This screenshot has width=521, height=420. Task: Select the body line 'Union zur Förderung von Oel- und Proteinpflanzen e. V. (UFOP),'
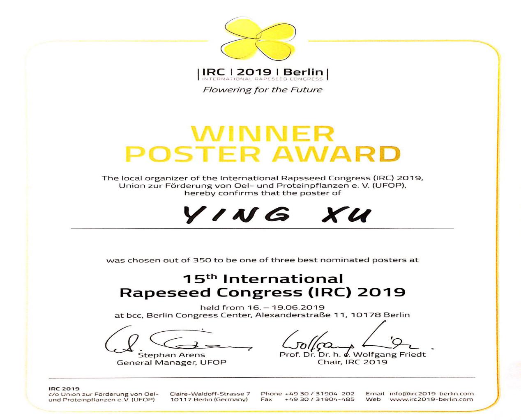point(263,186)
